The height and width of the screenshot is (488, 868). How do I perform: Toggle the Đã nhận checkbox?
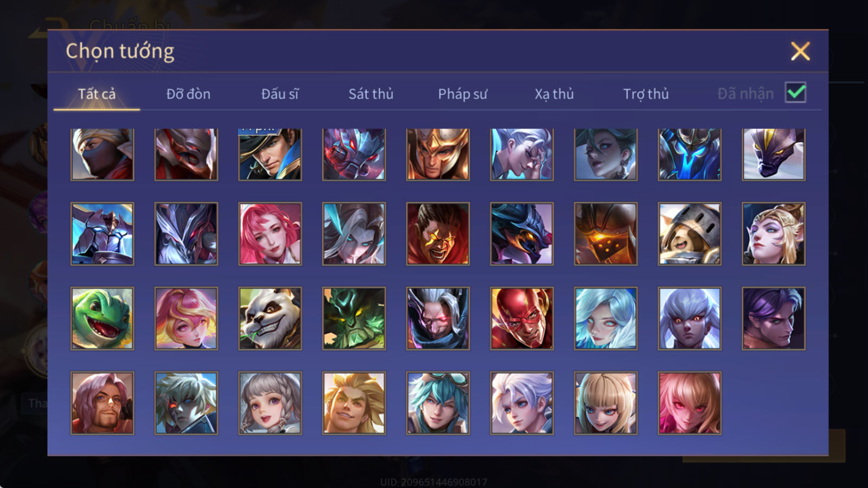(795, 93)
